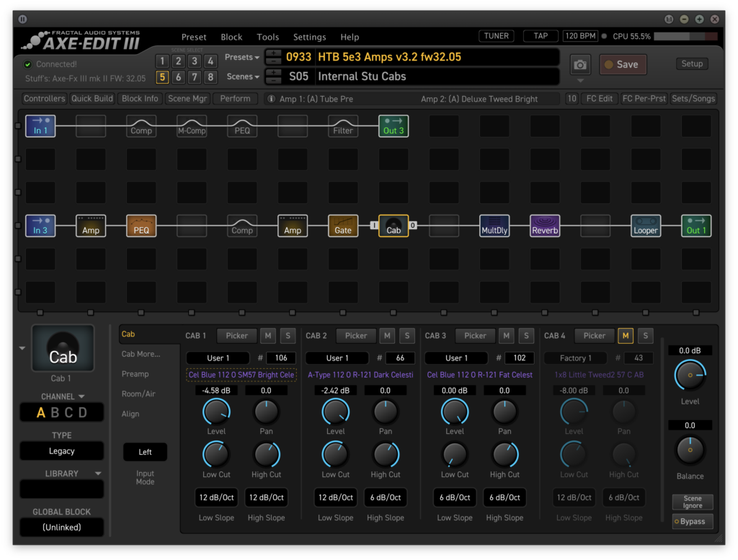Click the CAB 1 IR name Cel Blue SM57 Bright
This screenshot has height=560, width=738.
(x=241, y=375)
